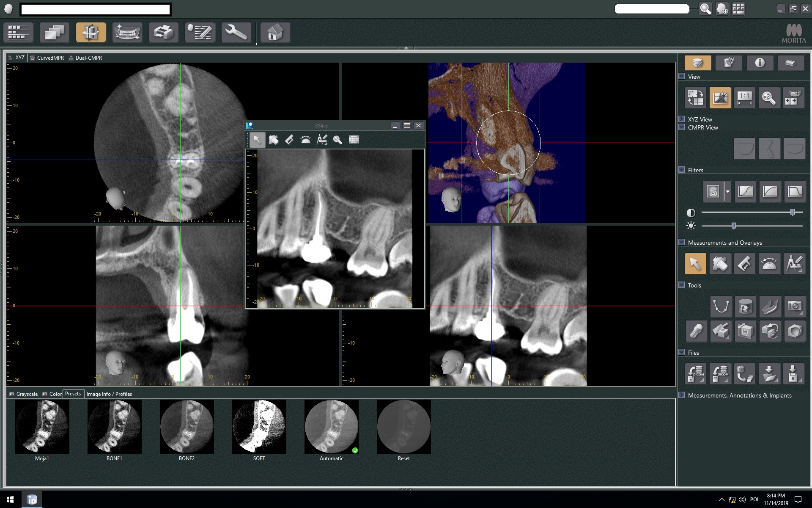Click the search input field at top right
The image size is (812, 508).
(x=652, y=9)
